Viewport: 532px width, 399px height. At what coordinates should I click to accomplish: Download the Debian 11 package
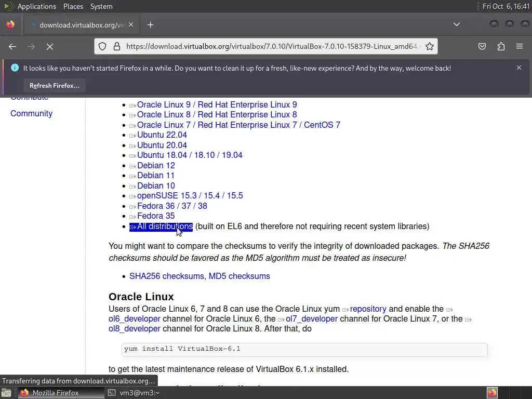click(156, 176)
